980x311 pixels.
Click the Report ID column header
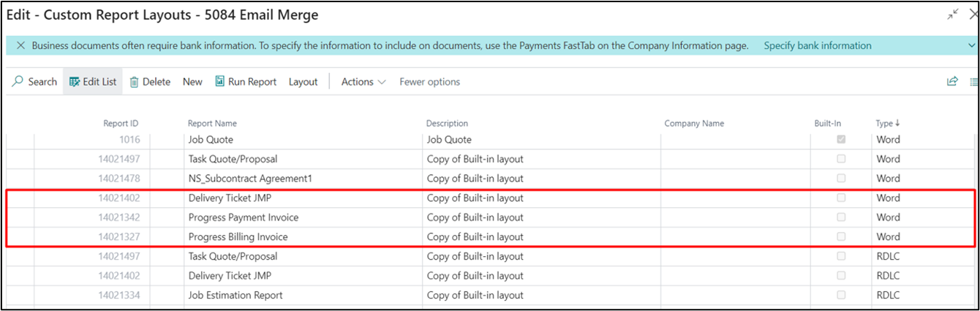[121, 124]
